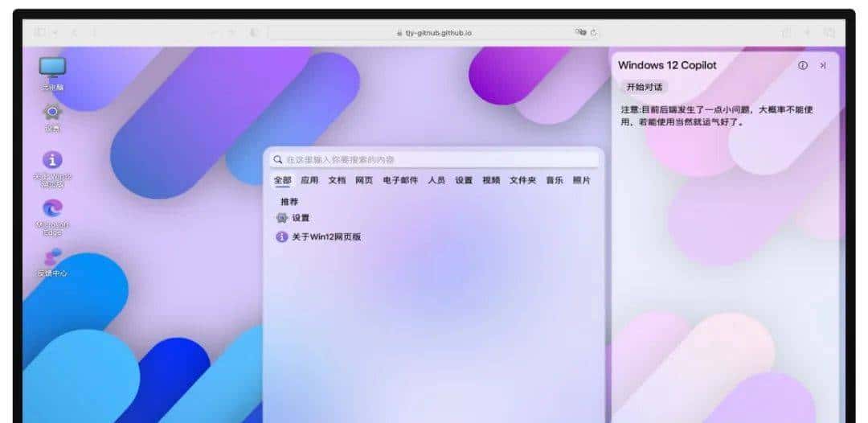This screenshot has height=423, width=868.
Task: Select the 视频 search tab
Action: click(491, 180)
